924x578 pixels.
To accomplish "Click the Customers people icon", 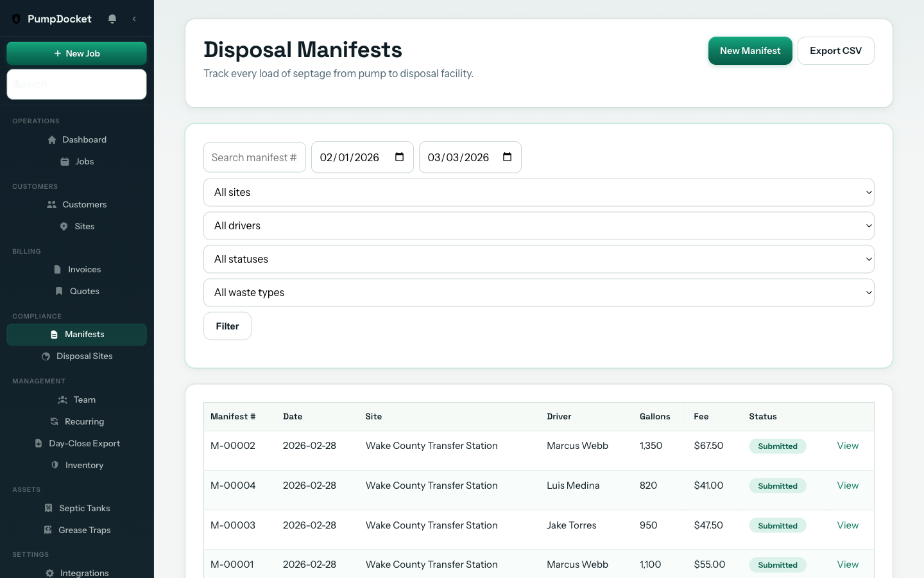I will [51, 204].
